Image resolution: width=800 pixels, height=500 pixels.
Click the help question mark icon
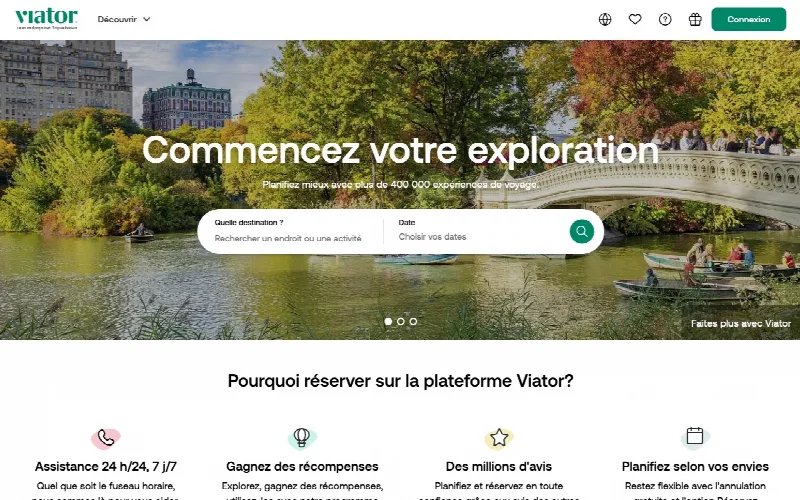665,19
